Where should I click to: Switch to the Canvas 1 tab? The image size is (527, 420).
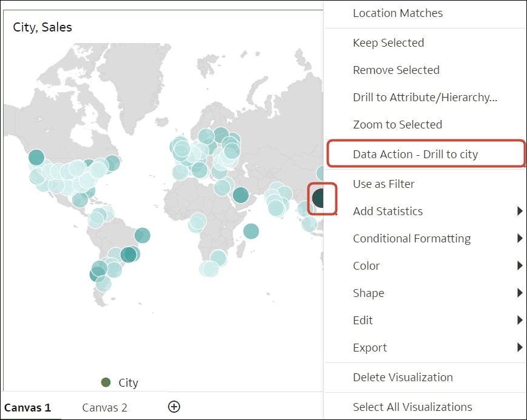tap(29, 407)
